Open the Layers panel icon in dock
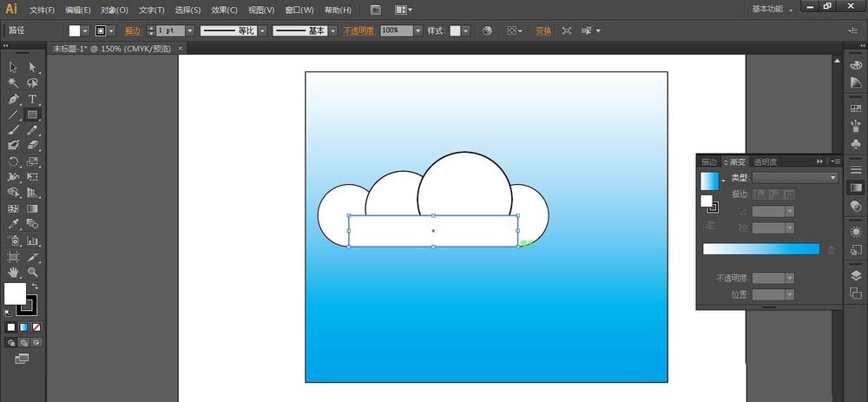The height and width of the screenshot is (402, 868). pos(856,276)
